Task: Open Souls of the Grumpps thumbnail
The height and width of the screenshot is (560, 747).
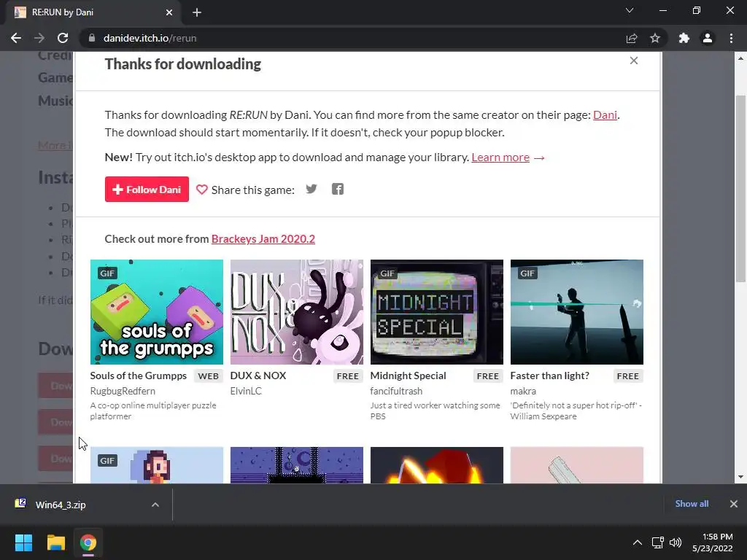Action: coord(157,312)
